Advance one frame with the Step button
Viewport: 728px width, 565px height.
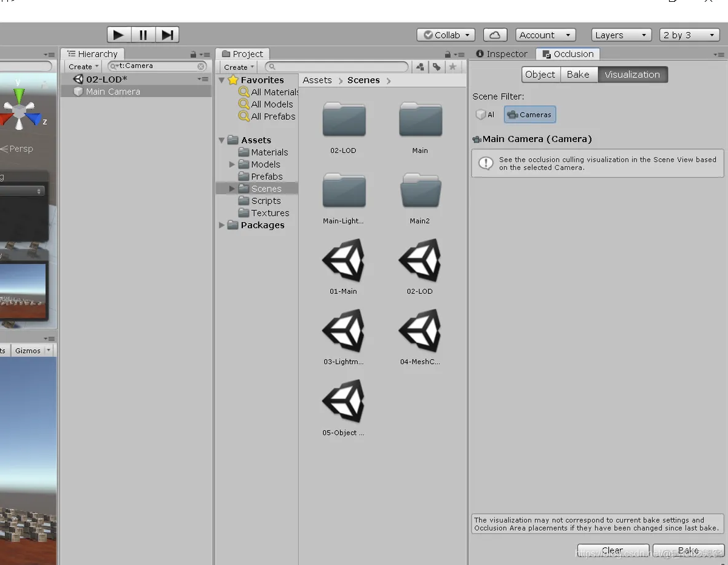coord(167,35)
